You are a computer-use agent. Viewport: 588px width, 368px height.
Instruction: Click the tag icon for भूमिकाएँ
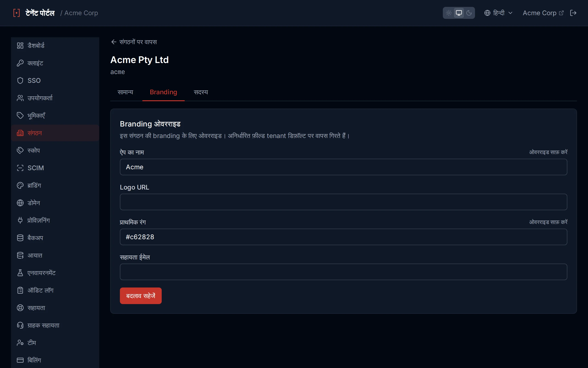[x=20, y=116]
